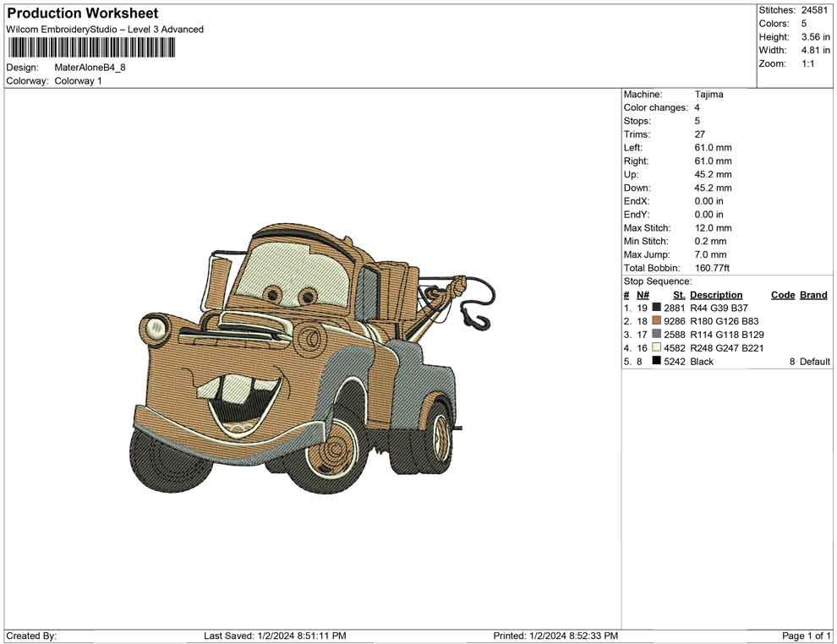Click the Code column header
Viewport: 837px width, 644px height.
click(x=783, y=295)
